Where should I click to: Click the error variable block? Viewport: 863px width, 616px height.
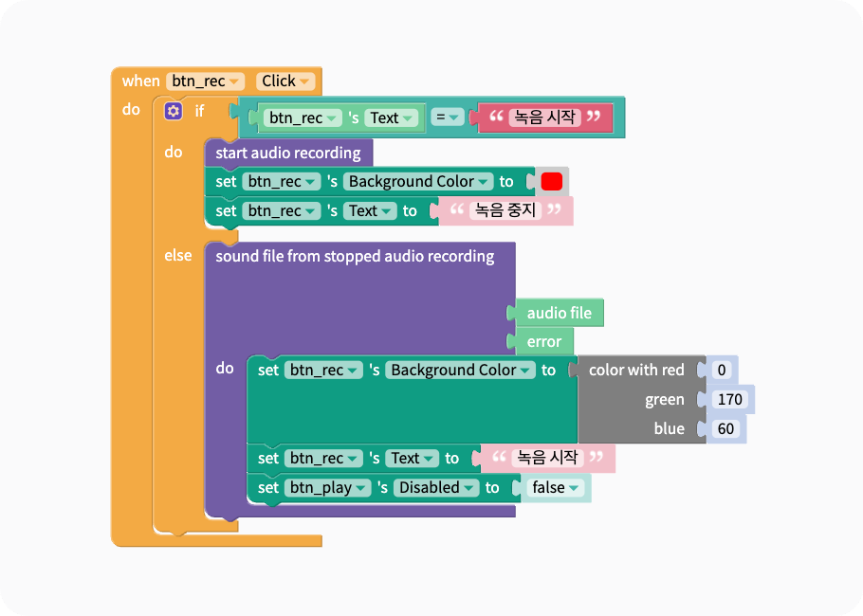(x=543, y=341)
